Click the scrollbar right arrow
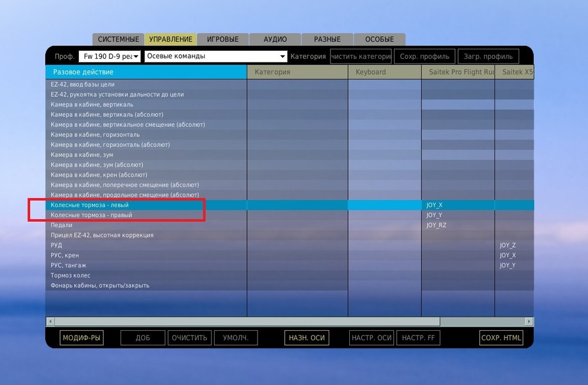 529,321
